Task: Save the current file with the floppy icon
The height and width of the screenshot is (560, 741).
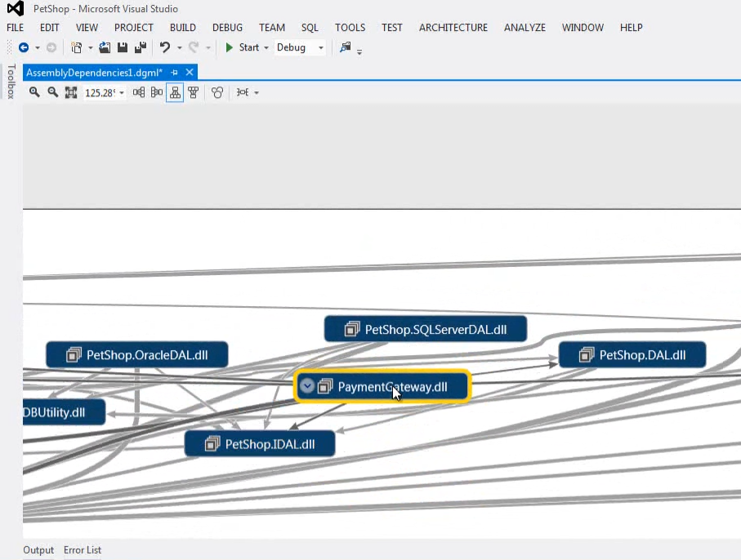Action: (x=123, y=47)
